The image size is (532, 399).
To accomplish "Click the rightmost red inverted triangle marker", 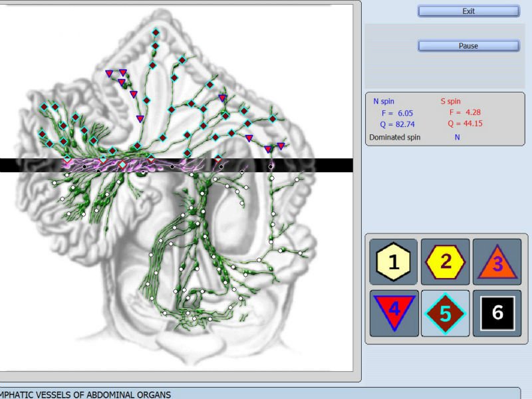I will pos(281,146).
